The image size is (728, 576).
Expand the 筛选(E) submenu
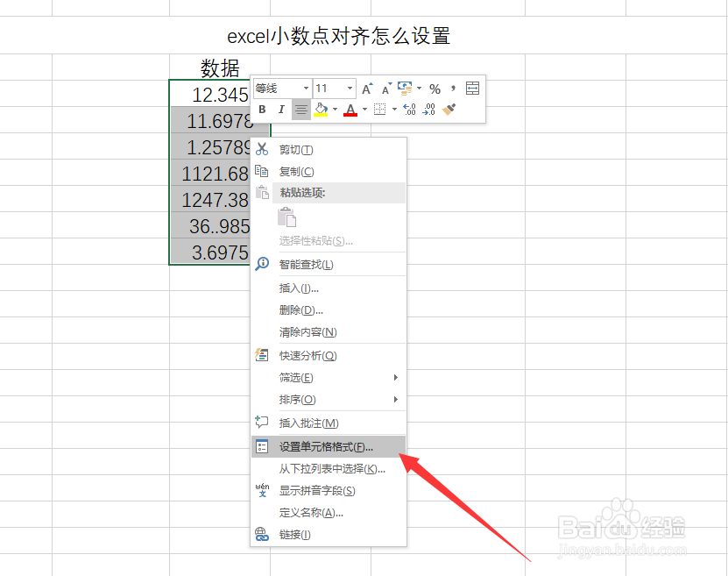tap(329, 377)
